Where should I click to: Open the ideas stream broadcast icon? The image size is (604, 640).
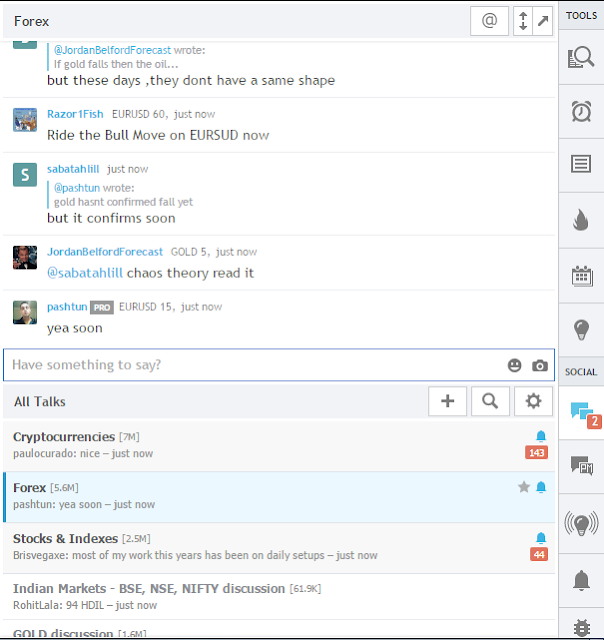point(581,523)
